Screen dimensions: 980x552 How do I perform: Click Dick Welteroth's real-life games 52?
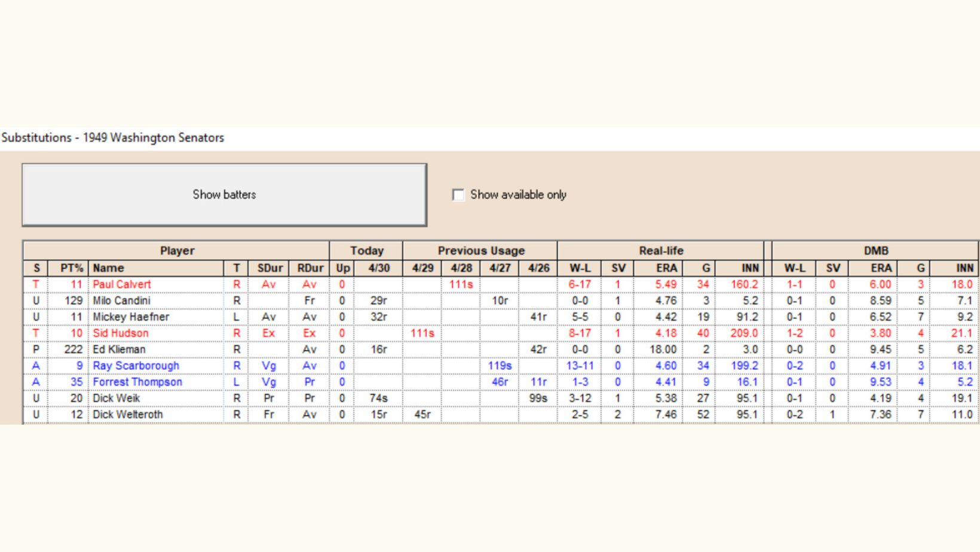point(703,414)
